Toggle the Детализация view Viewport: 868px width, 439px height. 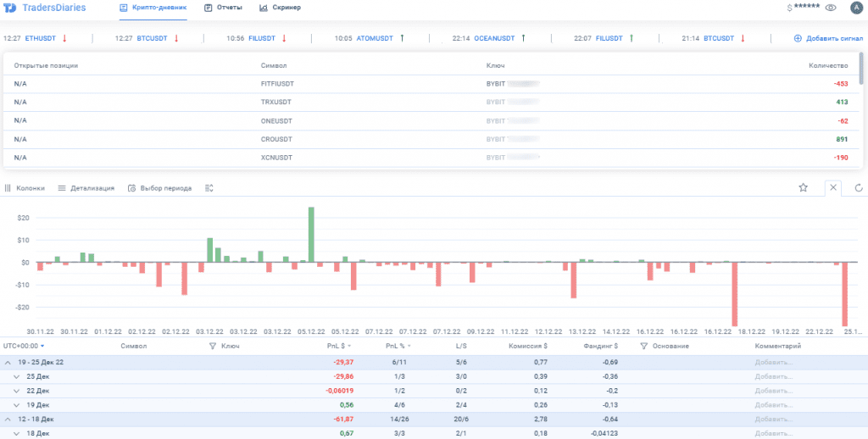86,188
